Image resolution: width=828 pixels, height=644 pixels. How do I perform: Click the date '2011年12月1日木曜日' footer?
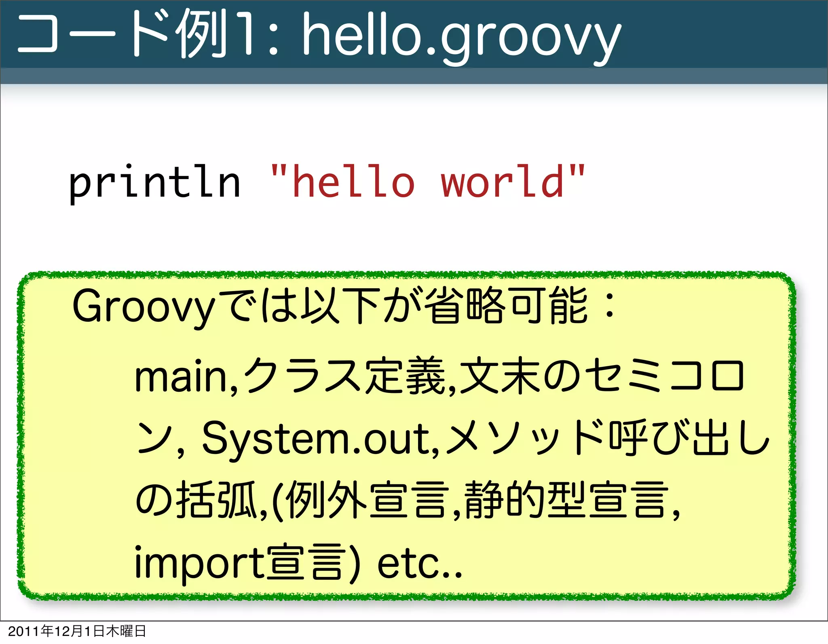point(77,631)
